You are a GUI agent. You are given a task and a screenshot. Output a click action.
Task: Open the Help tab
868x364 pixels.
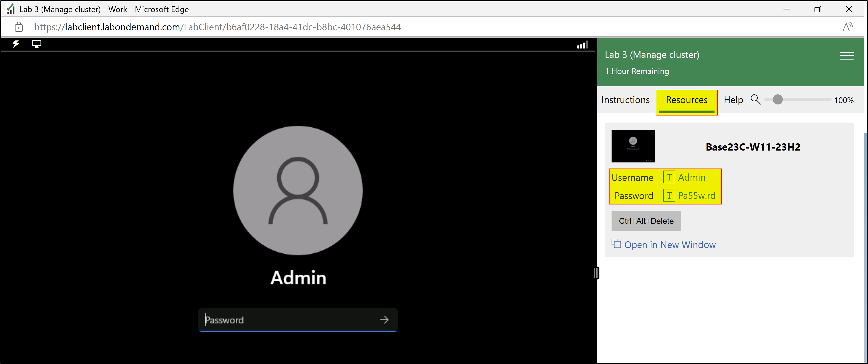click(x=733, y=100)
